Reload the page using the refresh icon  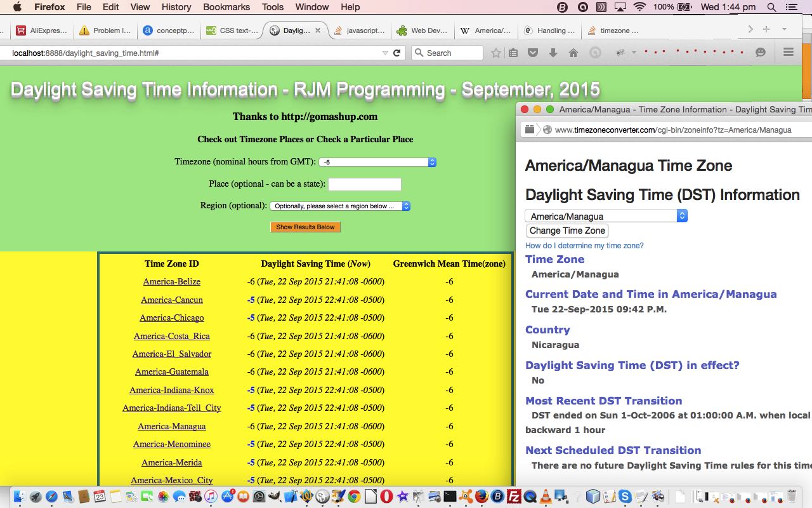(x=397, y=53)
